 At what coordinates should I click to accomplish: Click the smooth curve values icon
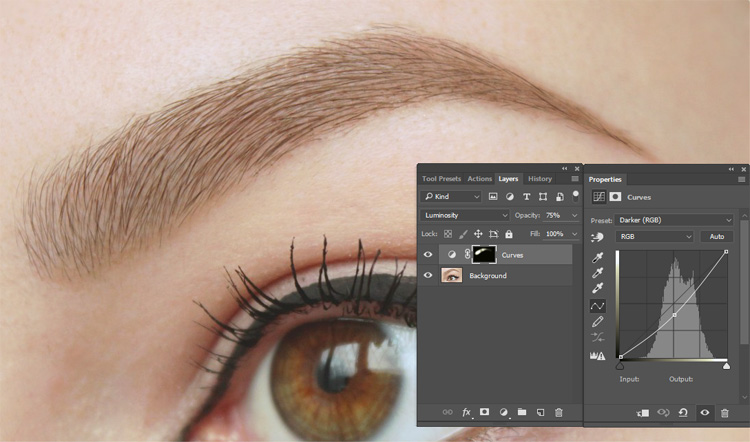(x=597, y=337)
